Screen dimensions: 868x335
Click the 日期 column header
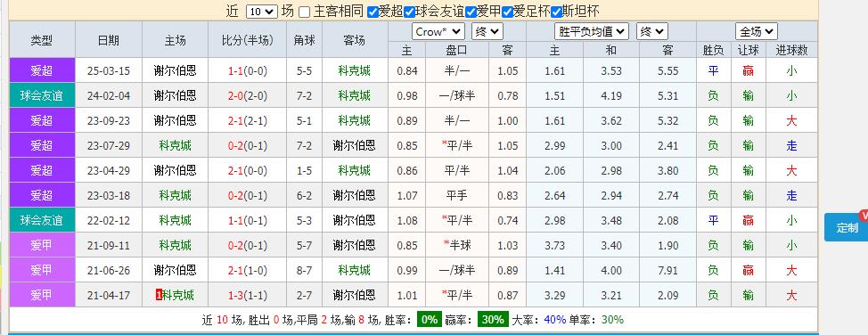pyautogui.click(x=109, y=40)
